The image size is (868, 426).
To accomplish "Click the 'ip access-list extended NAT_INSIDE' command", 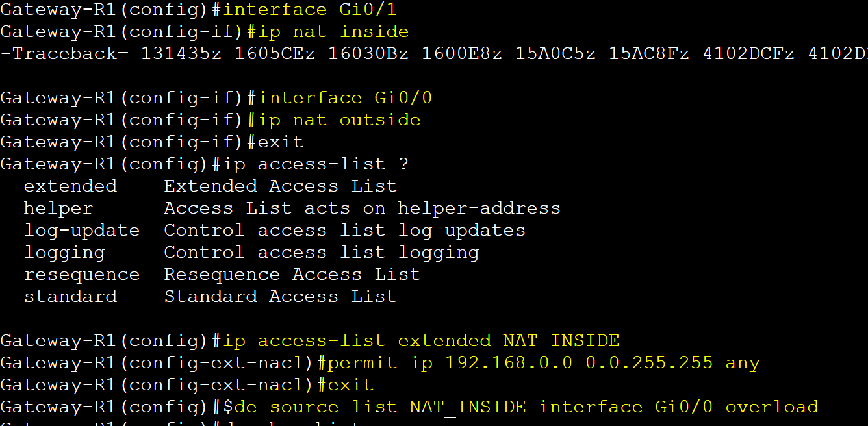I will [421, 341].
